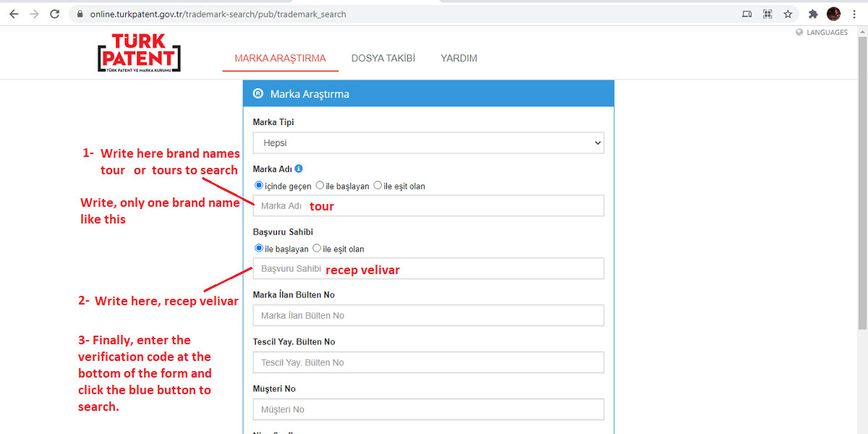Open the Chrome three-dot menu
868x434 pixels.
tap(854, 14)
